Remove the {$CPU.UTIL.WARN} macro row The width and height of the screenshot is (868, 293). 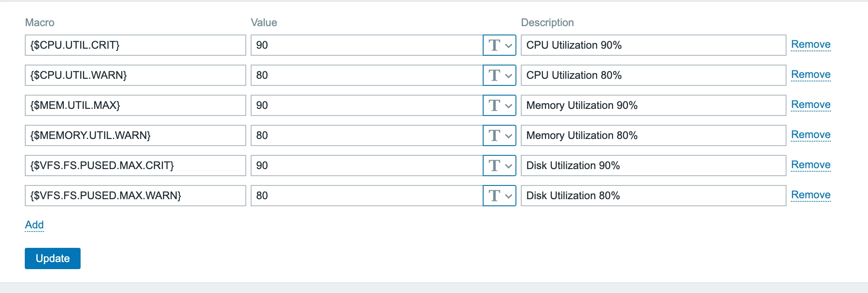click(x=810, y=75)
